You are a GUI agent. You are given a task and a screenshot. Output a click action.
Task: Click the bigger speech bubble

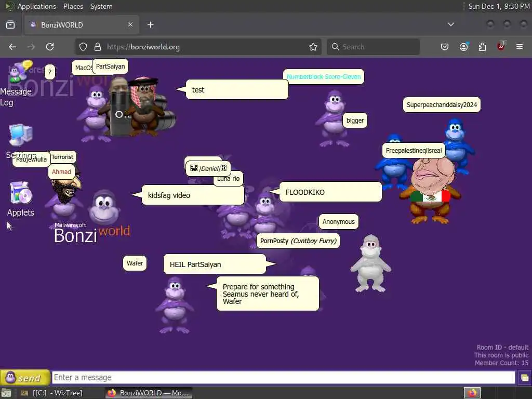click(x=355, y=121)
